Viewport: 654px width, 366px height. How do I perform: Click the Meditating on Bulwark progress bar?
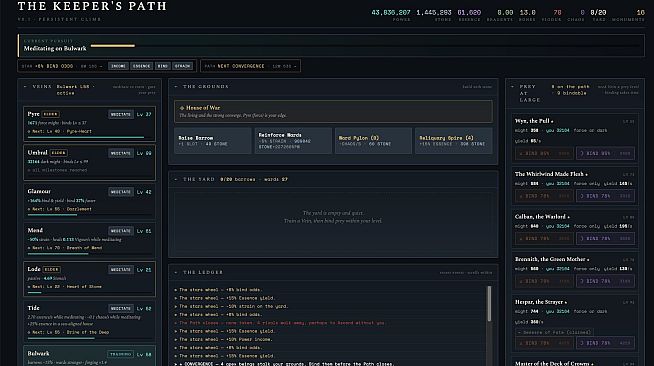click(365, 45)
